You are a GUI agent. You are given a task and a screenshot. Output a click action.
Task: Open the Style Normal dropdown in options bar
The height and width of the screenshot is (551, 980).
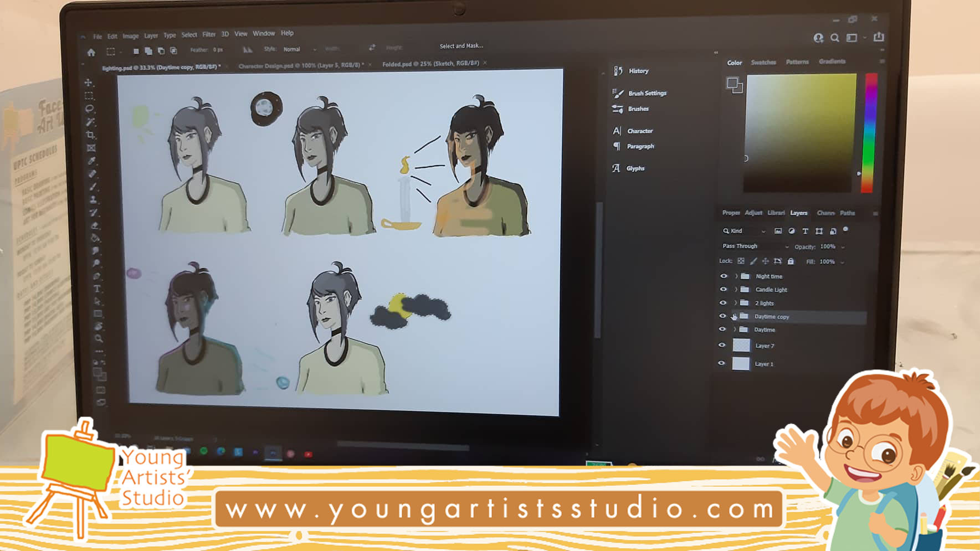tap(299, 49)
